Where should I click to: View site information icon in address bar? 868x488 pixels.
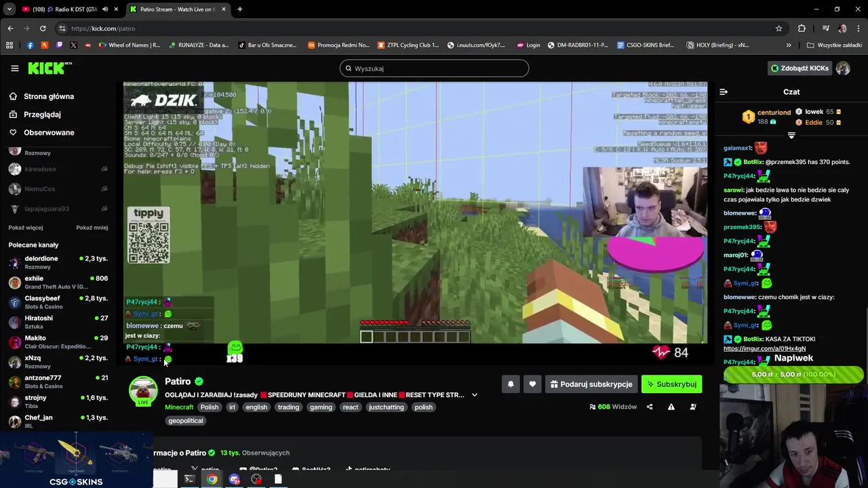[62, 28]
